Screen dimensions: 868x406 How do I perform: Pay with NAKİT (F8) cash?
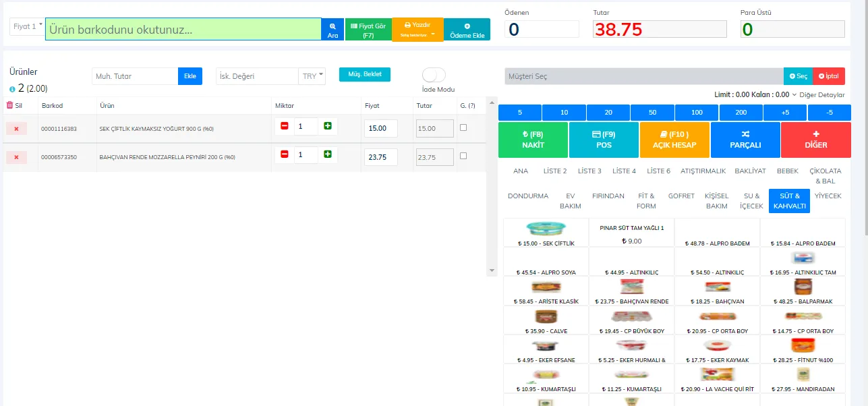pos(533,140)
